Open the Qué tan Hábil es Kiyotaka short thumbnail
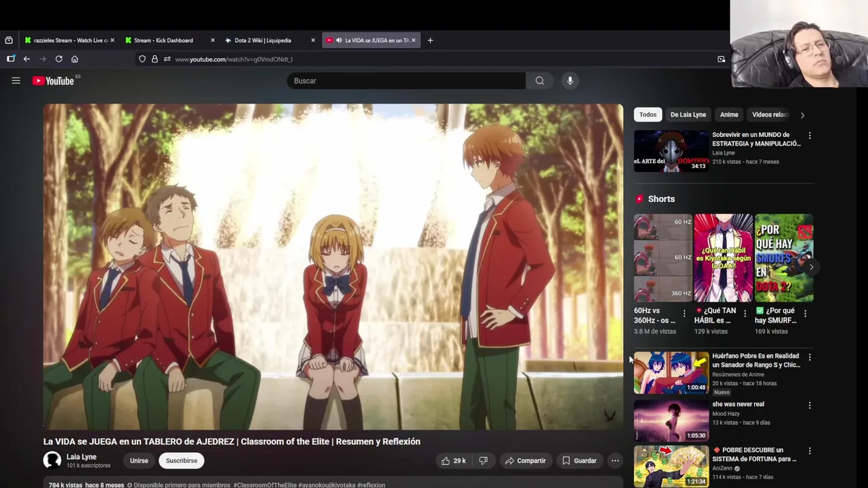Screen dimensions: 868x488 click(x=723, y=258)
